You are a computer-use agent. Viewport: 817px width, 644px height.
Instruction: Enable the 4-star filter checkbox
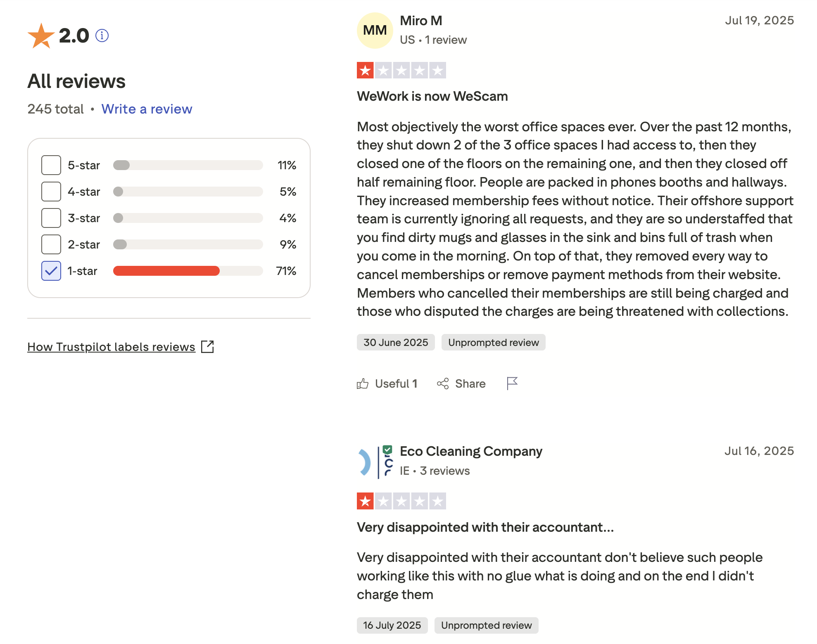pyautogui.click(x=51, y=192)
